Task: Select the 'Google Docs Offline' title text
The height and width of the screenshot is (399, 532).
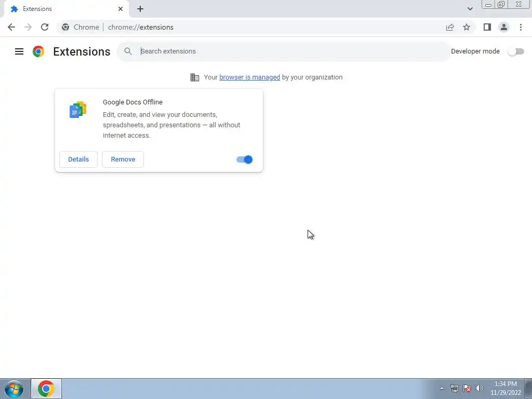Action: (132, 102)
